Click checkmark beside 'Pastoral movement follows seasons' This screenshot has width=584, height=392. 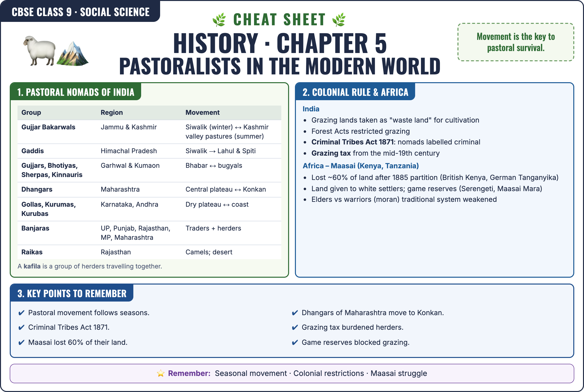(21, 313)
